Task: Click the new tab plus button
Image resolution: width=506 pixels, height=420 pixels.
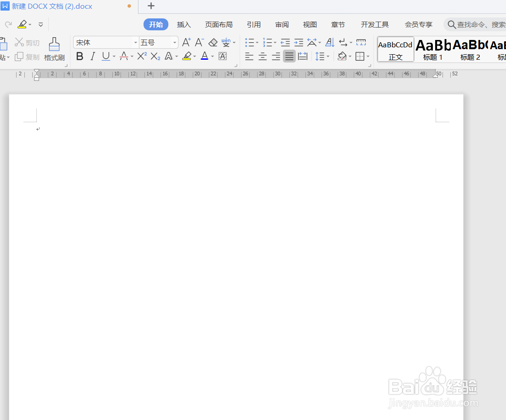Action: coord(151,6)
